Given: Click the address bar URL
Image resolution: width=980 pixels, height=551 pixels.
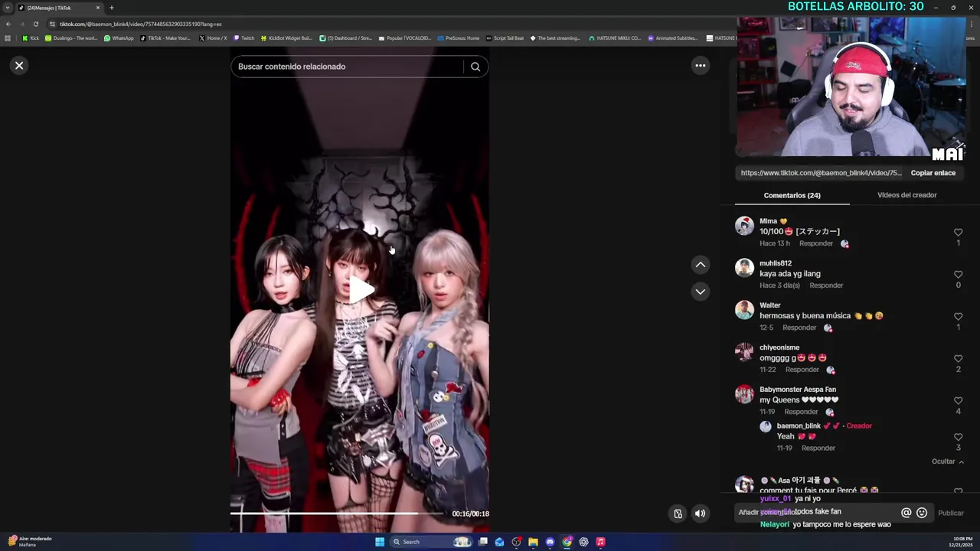Looking at the screenshot, I should [140, 24].
